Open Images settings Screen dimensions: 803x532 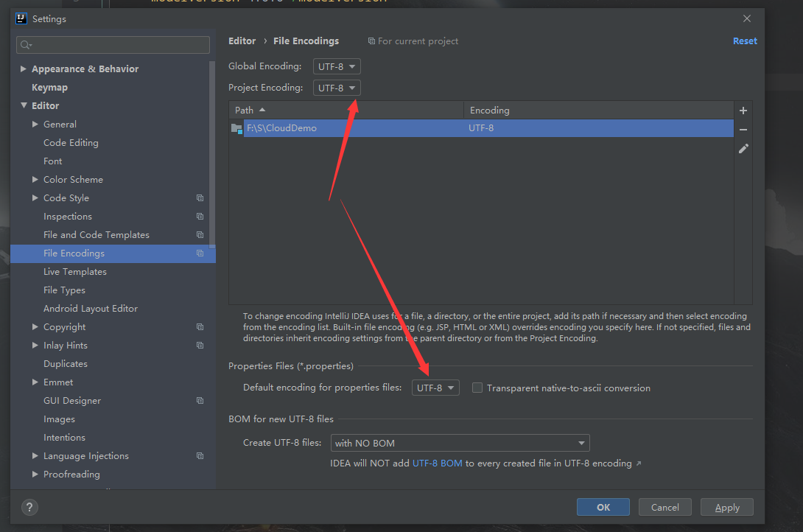[x=59, y=419]
